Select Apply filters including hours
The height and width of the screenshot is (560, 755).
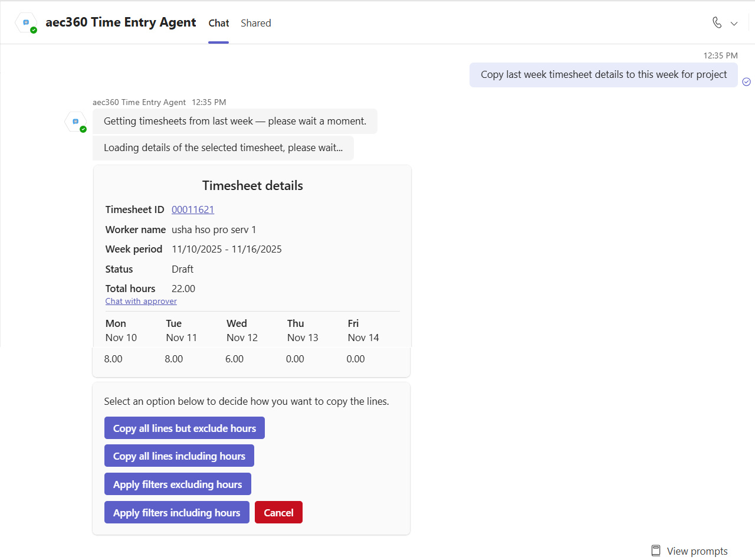(x=177, y=513)
